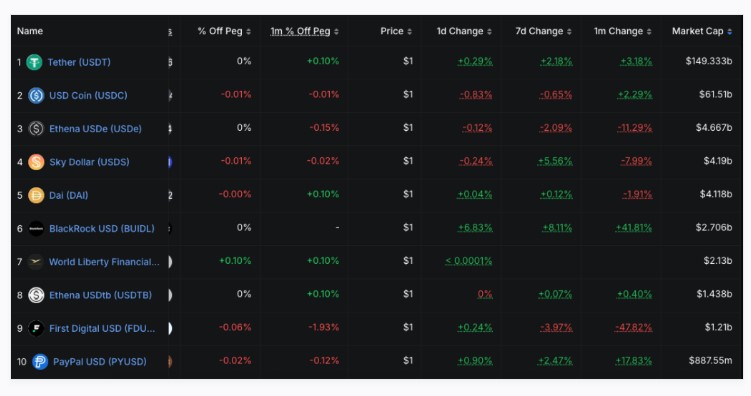Click the Dai coin logo icon

[x=36, y=195]
